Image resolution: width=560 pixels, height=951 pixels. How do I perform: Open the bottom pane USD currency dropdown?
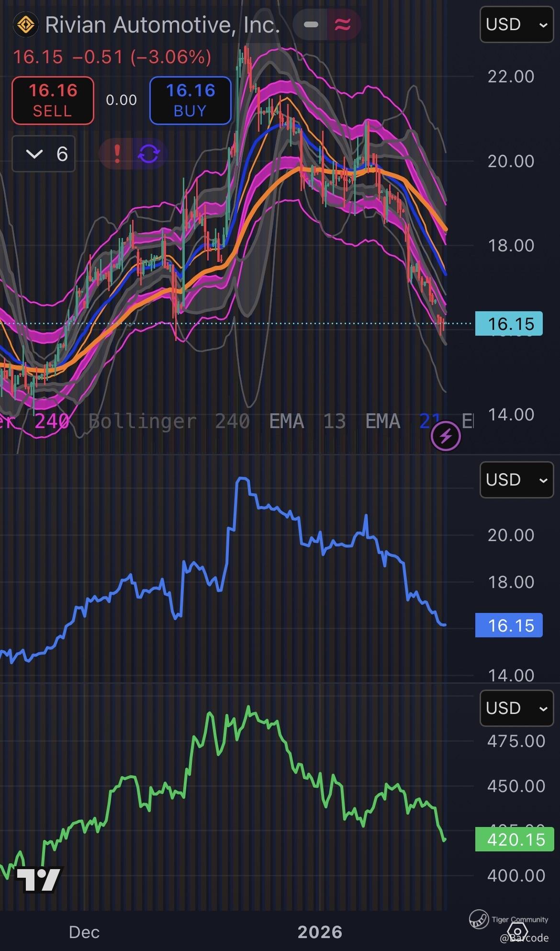pyautogui.click(x=516, y=708)
